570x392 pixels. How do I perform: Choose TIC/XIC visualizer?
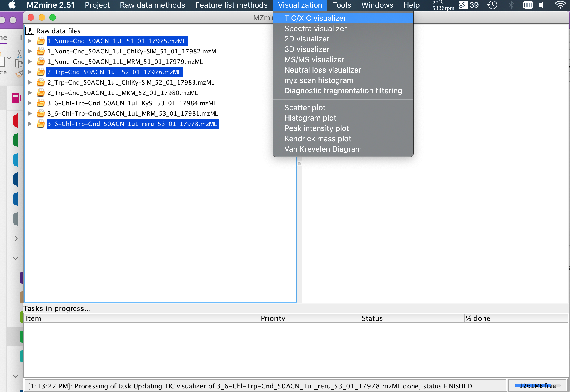coord(343,18)
